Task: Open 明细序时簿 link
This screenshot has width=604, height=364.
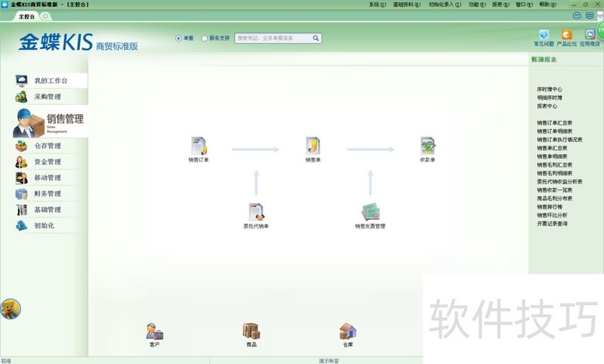Action: click(550, 98)
